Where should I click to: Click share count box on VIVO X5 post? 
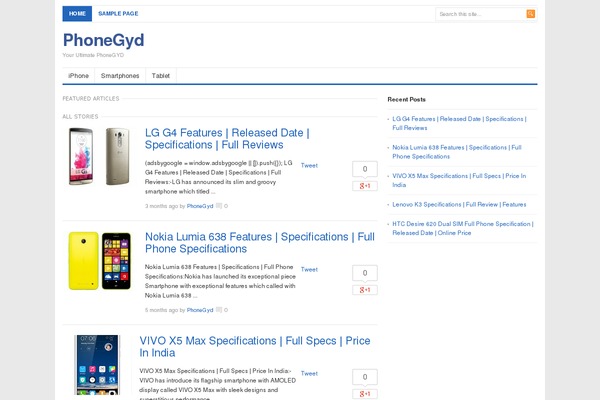point(365,377)
